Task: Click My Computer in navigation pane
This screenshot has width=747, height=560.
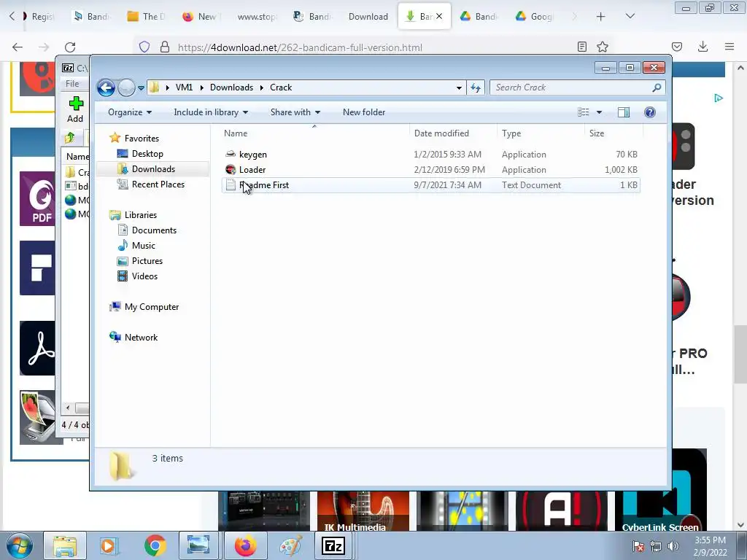Action: point(152,307)
